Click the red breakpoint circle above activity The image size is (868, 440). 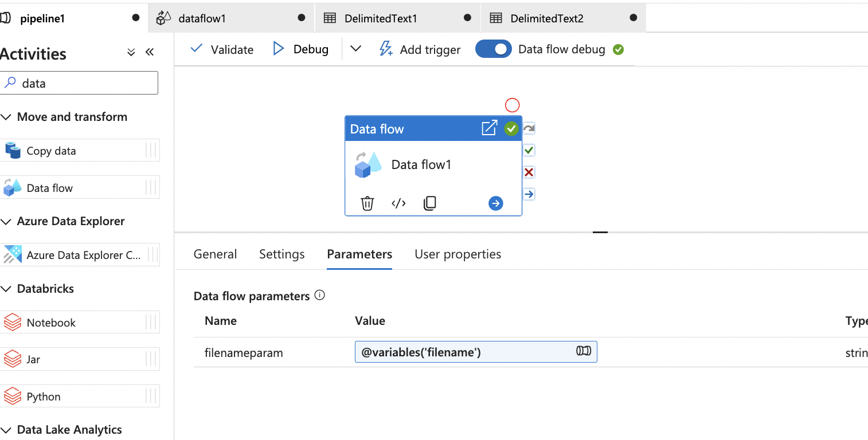(512, 105)
